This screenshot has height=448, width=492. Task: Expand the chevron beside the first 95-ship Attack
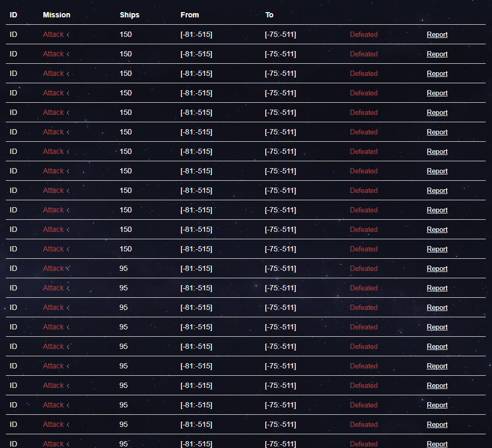click(68, 269)
